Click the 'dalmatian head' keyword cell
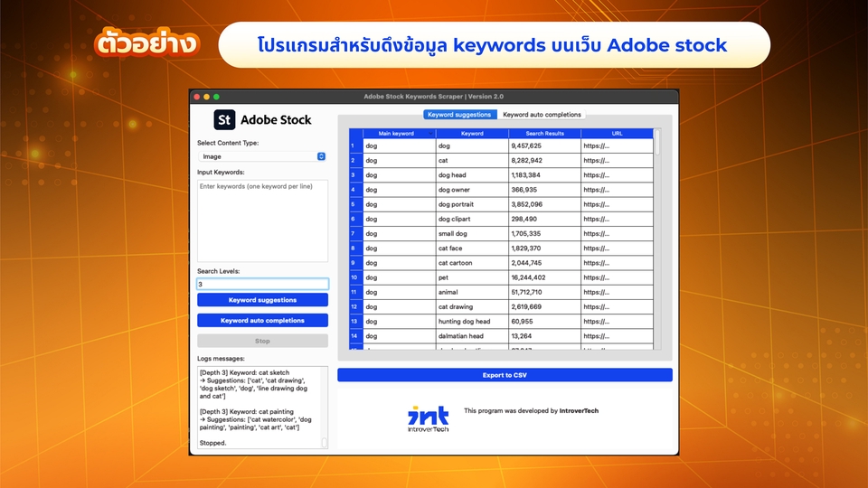 (x=472, y=336)
